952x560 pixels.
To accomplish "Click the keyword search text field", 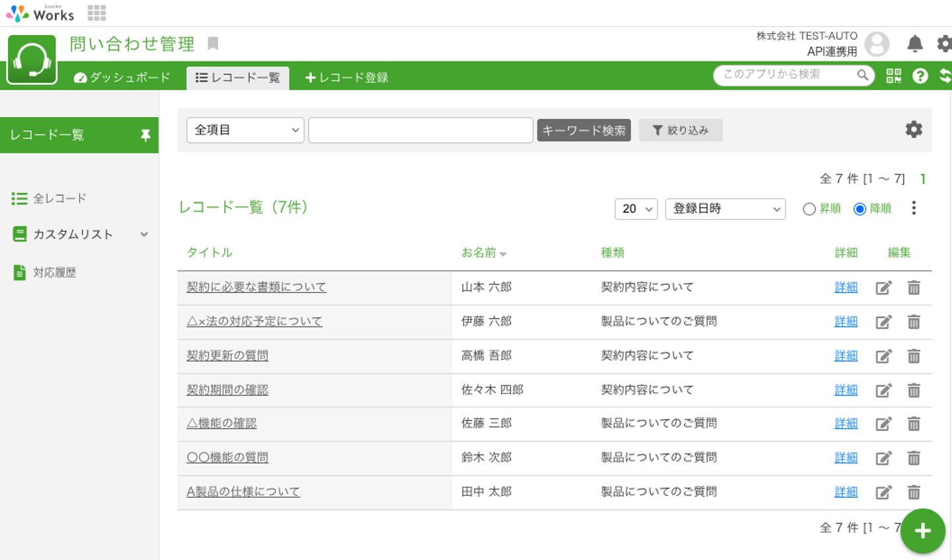I will (x=420, y=130).
